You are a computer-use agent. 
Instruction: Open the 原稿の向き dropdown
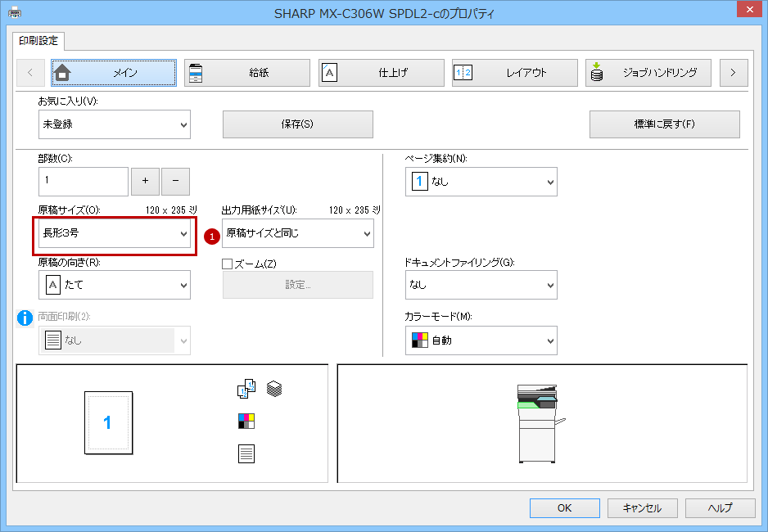point(115,285)
